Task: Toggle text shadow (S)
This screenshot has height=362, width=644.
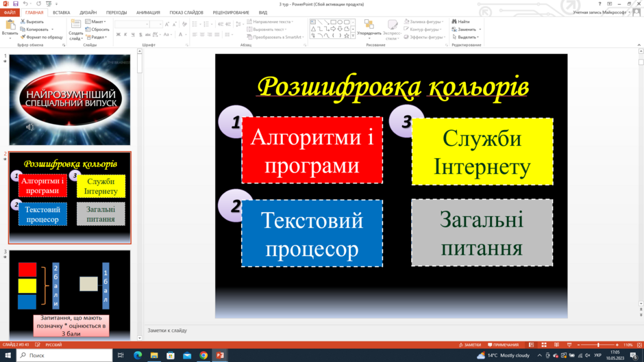Action: pyautogui.click(x=140, y=35)
